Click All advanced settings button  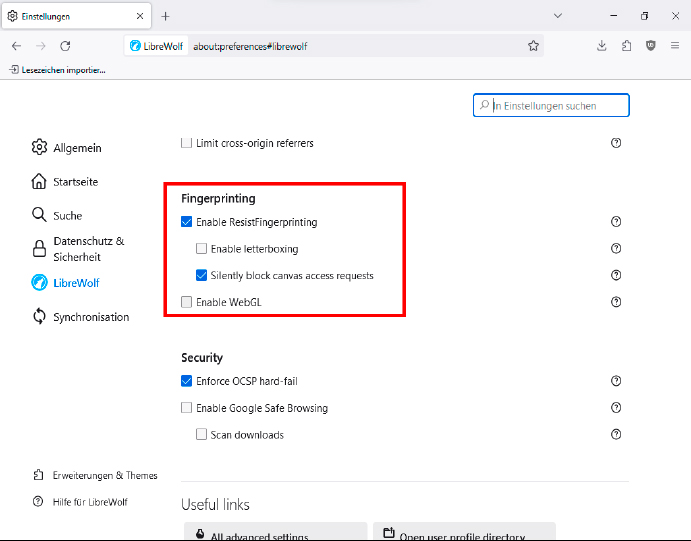pos(275,532)
